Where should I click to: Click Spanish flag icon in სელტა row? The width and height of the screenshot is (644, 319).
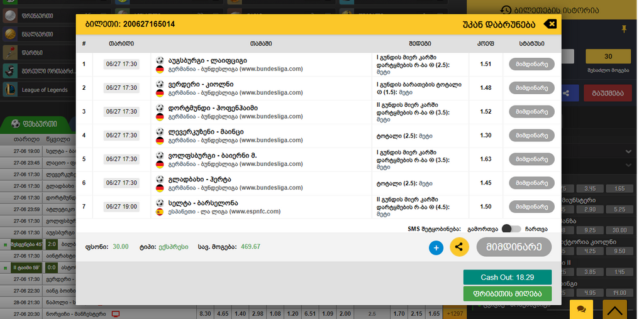(x=160, y=212)
